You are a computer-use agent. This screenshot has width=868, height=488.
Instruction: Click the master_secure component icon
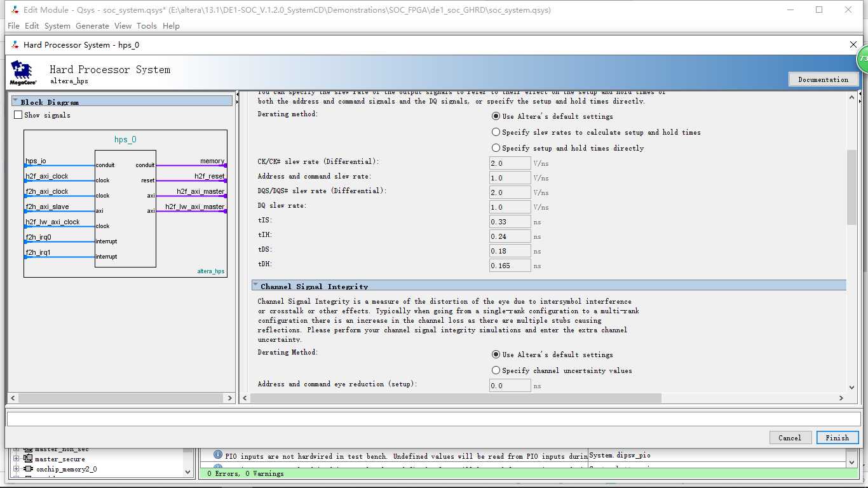[28, 459]
